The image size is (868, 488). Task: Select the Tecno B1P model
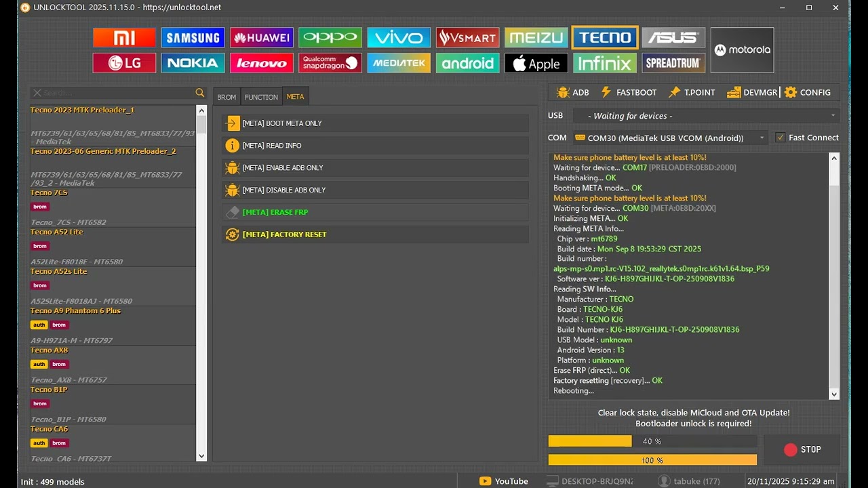coord(113,405)
